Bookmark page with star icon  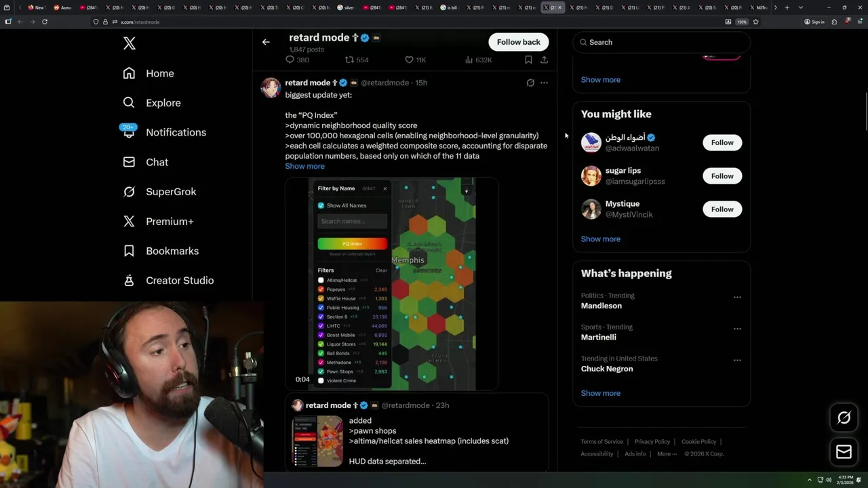[755, 22]
